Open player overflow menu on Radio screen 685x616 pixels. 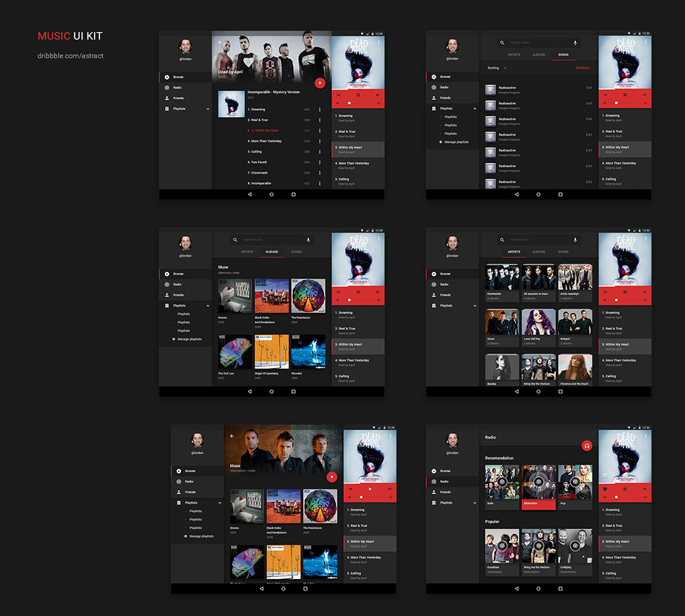(x=646, y=436)
